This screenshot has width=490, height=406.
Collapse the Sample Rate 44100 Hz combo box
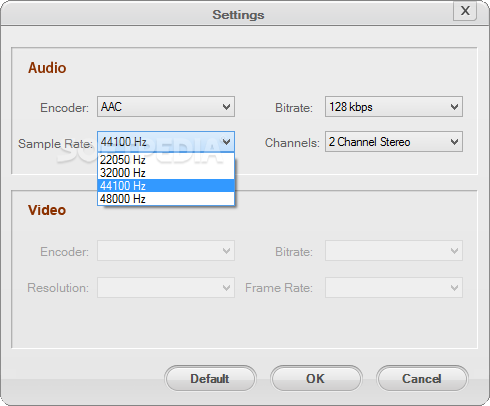[x=166, y=142]
